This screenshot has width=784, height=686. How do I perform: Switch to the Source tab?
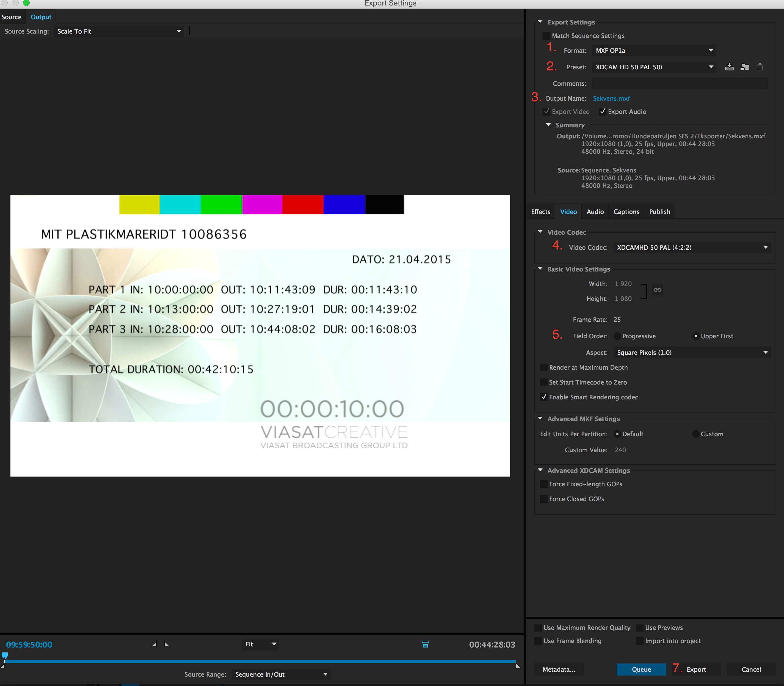(x=12, y=17)
